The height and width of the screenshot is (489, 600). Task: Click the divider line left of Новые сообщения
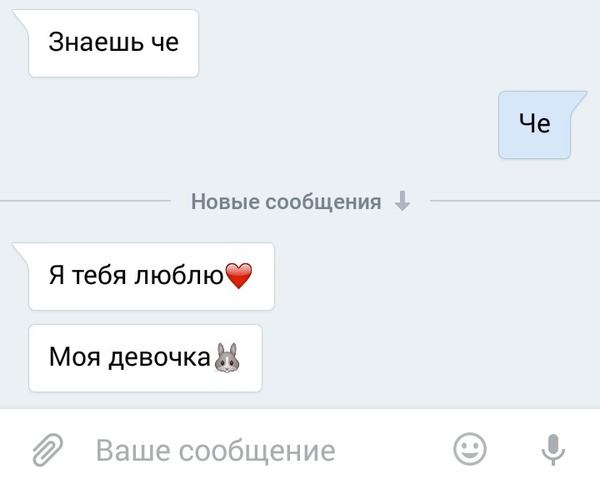(85, 200)
